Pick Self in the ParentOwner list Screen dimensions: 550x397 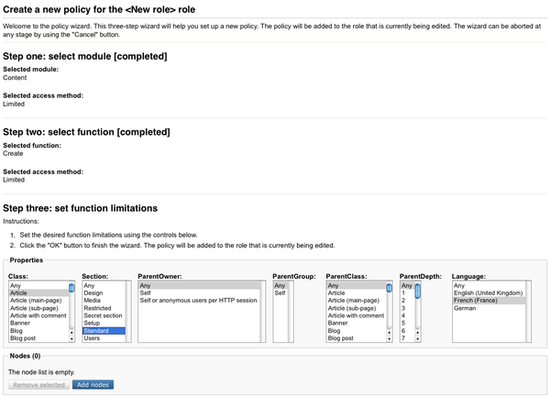tap(199, 293)
